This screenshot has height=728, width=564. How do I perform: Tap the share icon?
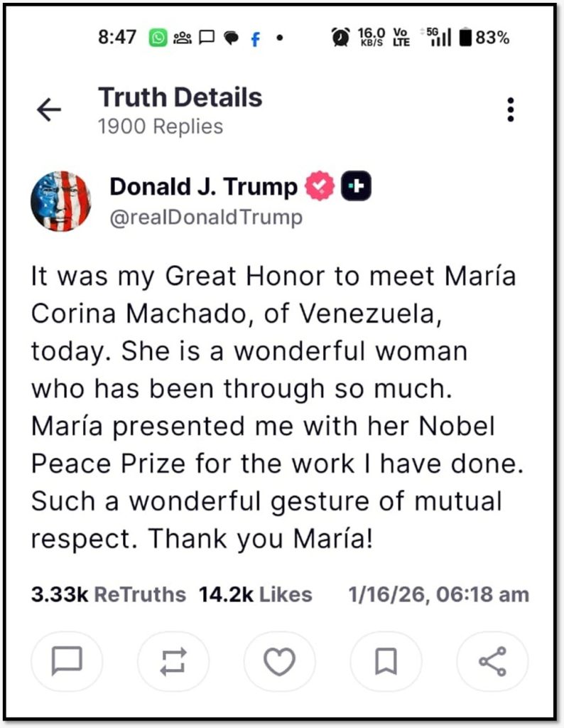coord(492,662)
